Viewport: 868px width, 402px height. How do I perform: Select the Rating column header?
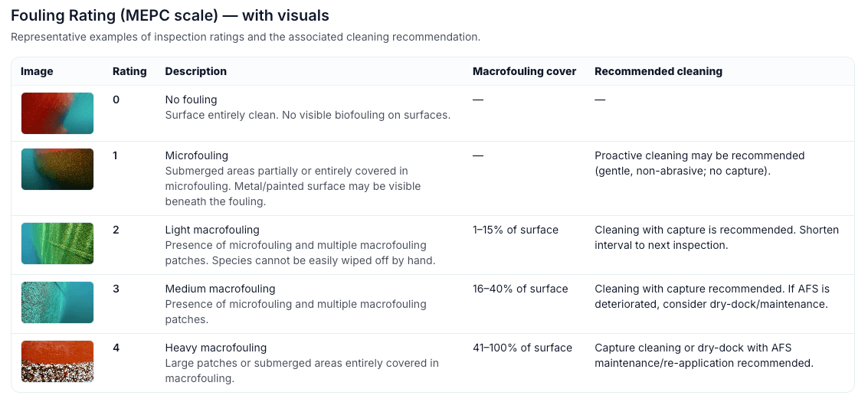[x=129, y=71]
